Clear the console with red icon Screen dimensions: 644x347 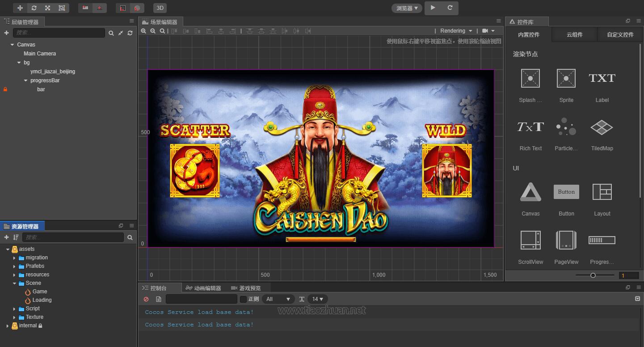tap(146, 299)
